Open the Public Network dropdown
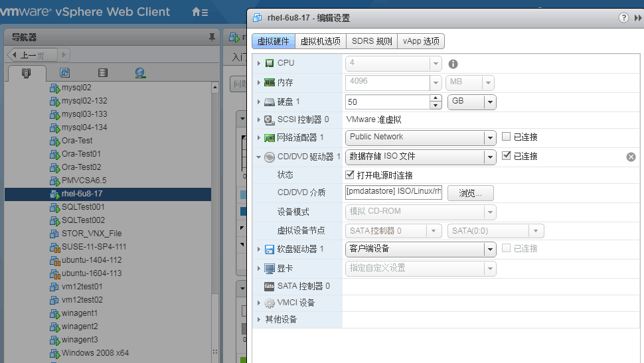The width and height of the screenshot is (644, 363). pyautogui.click(x=420, y=137)
